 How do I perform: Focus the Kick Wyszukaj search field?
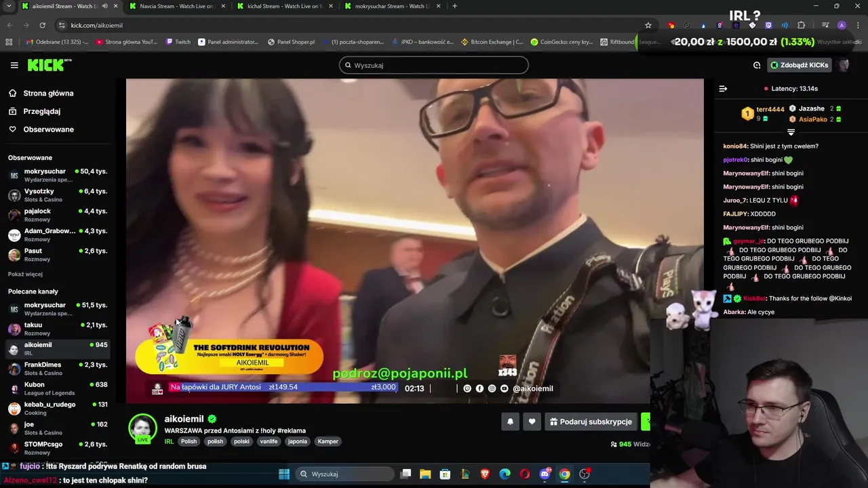tap(434, 65)
